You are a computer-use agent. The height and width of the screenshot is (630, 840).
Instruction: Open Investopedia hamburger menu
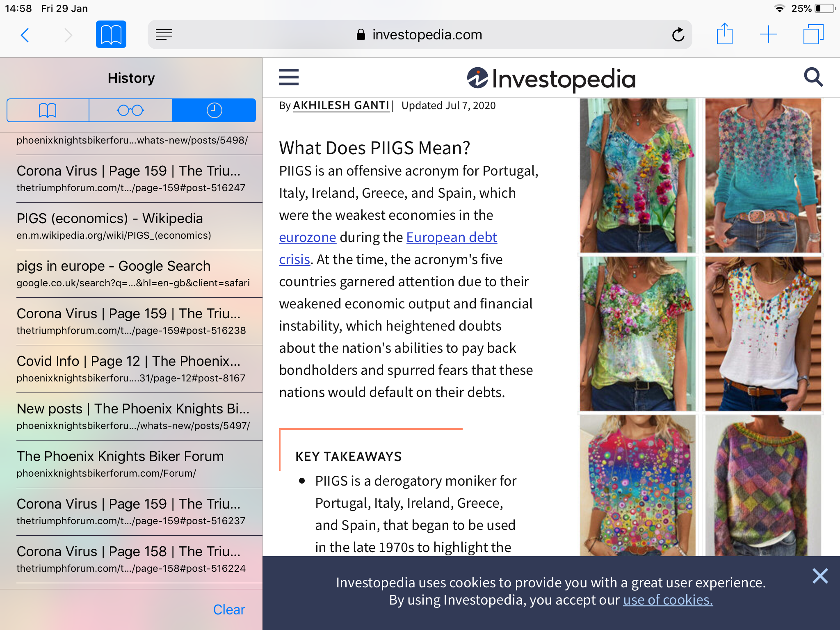tap(288, 77)
